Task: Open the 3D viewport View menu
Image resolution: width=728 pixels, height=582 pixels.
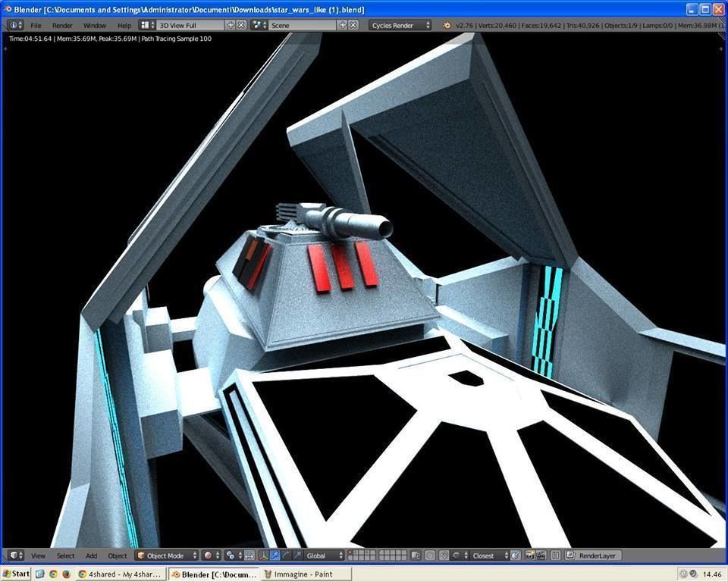Action: (38, 555)
